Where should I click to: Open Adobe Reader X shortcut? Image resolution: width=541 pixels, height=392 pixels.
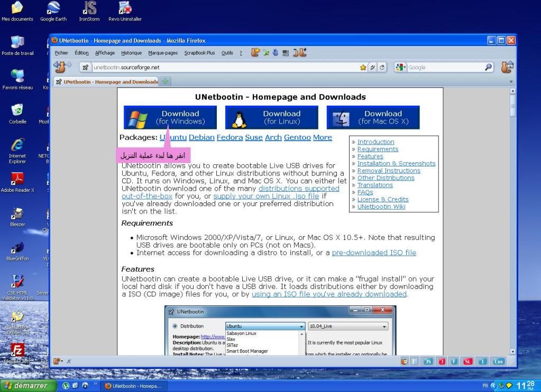[x=17, y=182]
